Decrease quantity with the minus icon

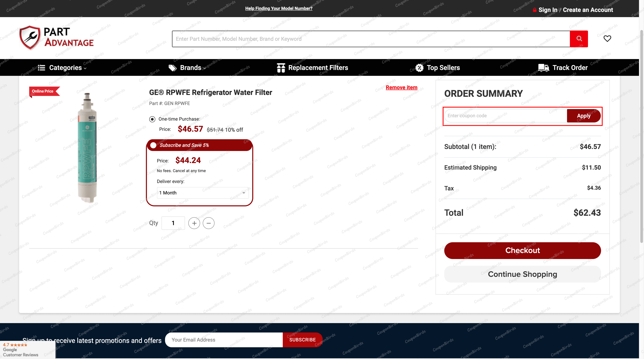[x=208, y=223]
